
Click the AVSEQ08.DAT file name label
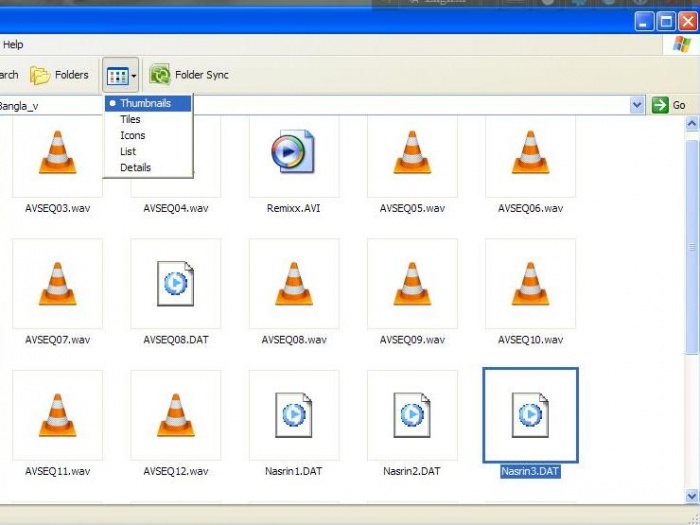coord(175,340)
